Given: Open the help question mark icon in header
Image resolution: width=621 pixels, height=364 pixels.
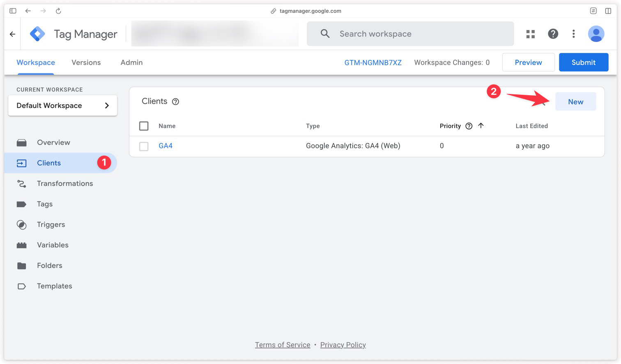Looking at the screenshot, I should (x=553, y=34).
